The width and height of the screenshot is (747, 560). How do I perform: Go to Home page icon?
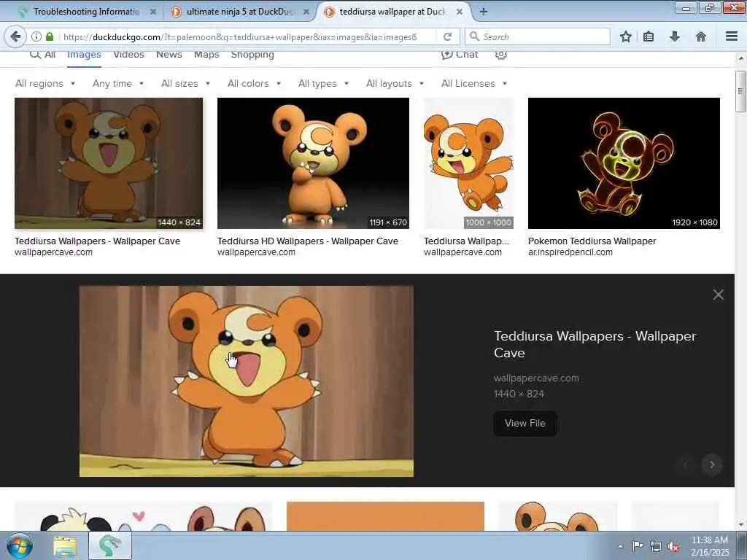(701, 36)
